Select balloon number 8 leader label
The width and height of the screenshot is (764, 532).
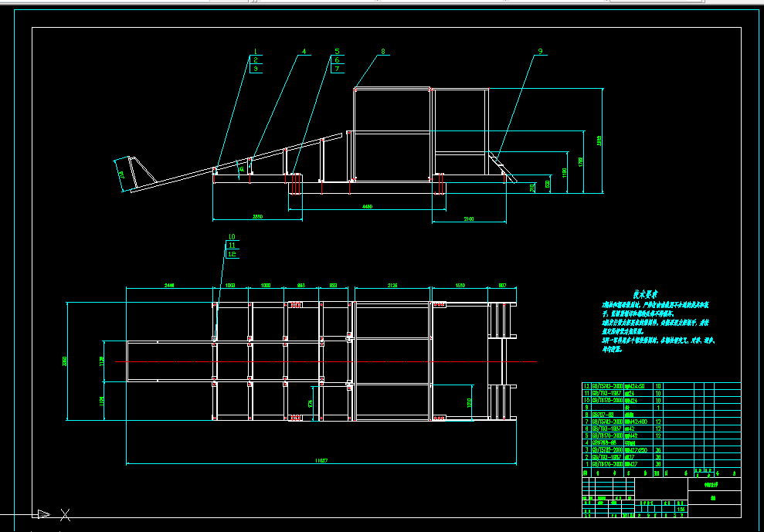383,51
